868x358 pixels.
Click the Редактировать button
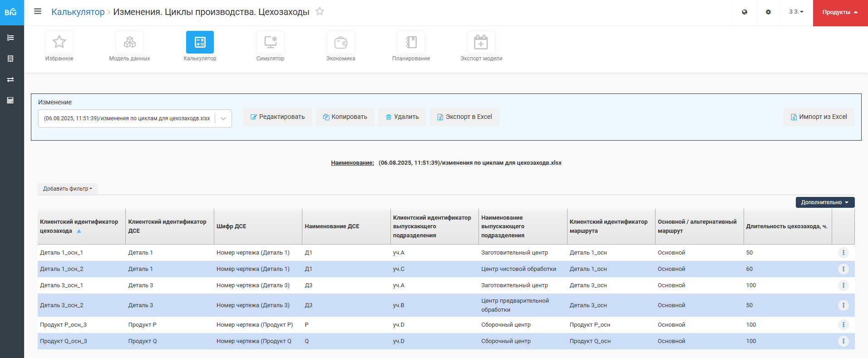277,117
